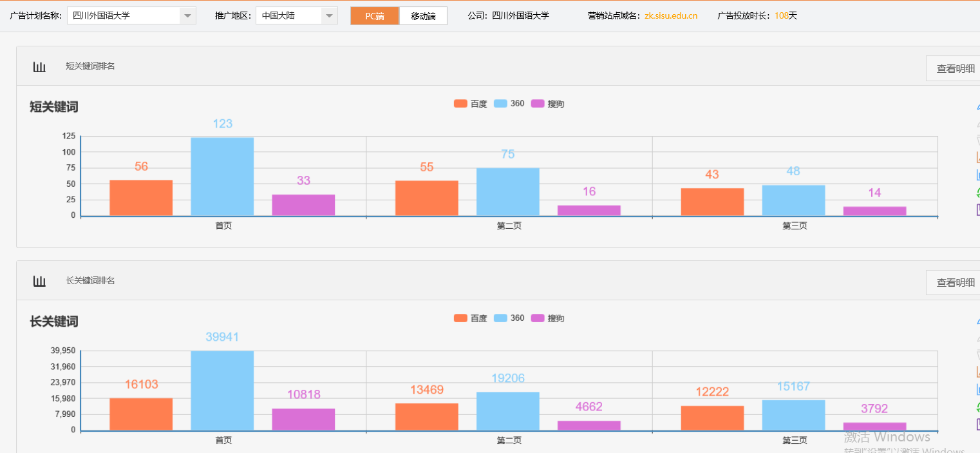Click purple save-image icon on long keyword chart
Viewport: 980px width, 453px height.
coord(978,424)
